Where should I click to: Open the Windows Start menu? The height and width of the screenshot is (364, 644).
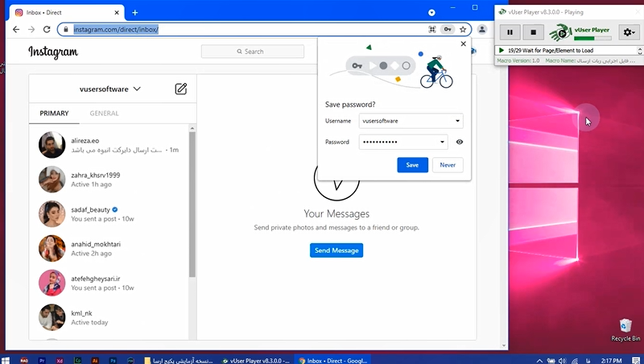pos(6,360)
